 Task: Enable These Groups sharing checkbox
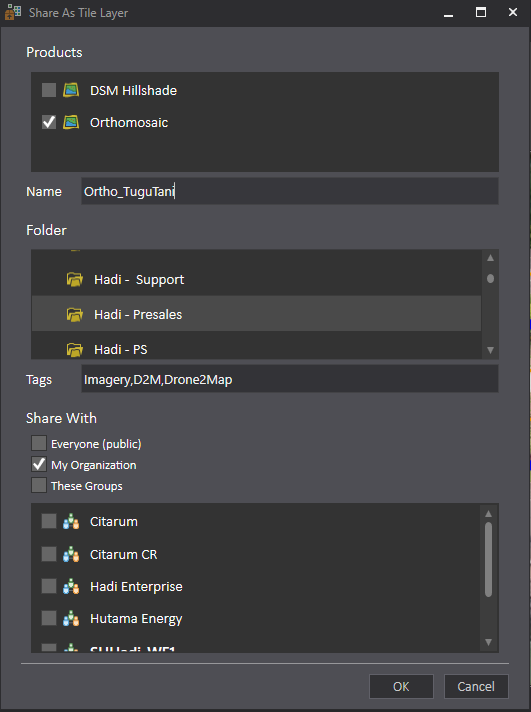tap(39, 485)
